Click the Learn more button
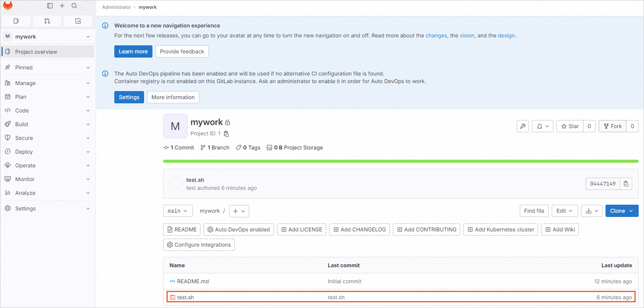This screenshot has width=644, height=308. point(133,51)
